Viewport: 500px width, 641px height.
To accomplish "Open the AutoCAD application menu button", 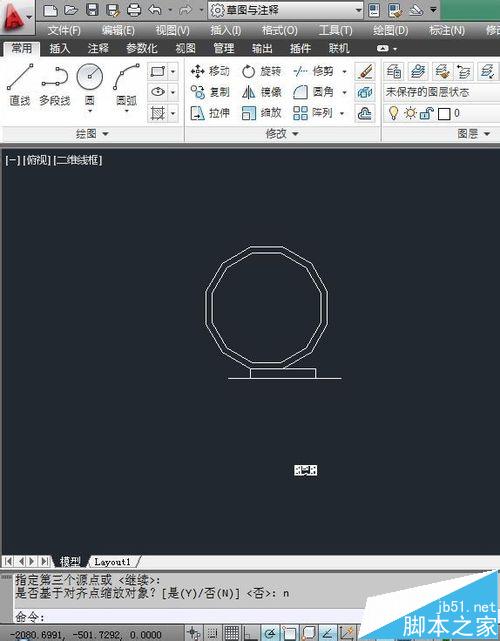I will click(16, 17).
